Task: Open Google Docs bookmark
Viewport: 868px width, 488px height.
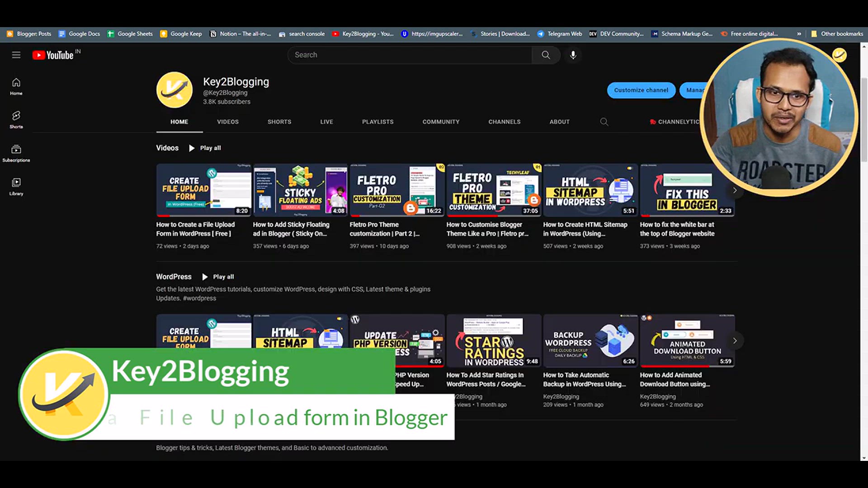Action: point(79,34)
